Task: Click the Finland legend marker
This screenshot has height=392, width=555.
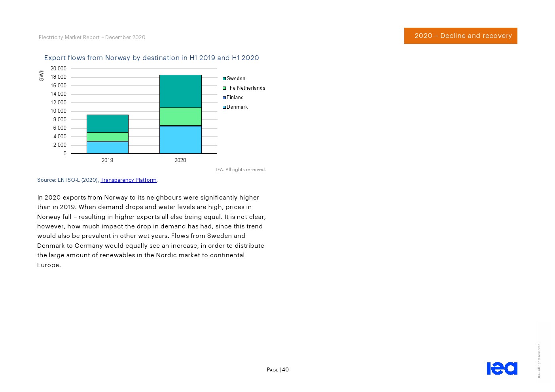Action: click(224, 98)
